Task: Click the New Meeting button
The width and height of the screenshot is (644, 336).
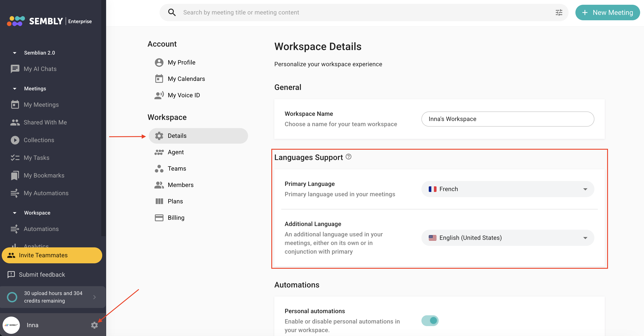Action: (x=607, y=13)
